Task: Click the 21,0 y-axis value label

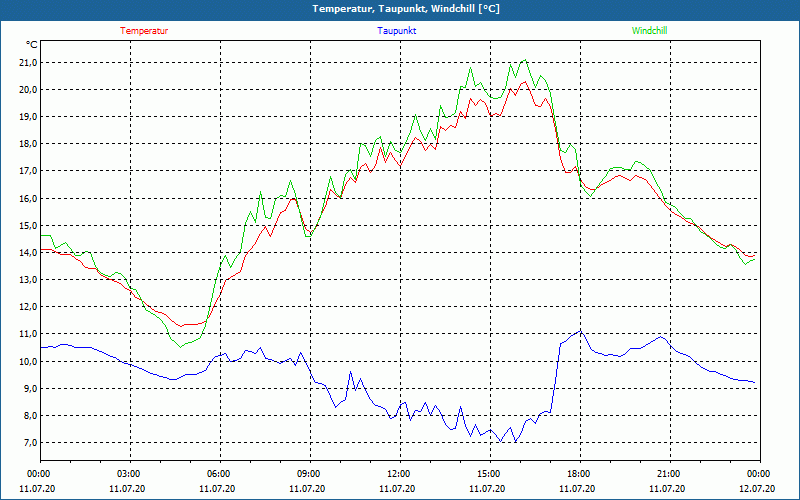Action: [x=27, y=62]
